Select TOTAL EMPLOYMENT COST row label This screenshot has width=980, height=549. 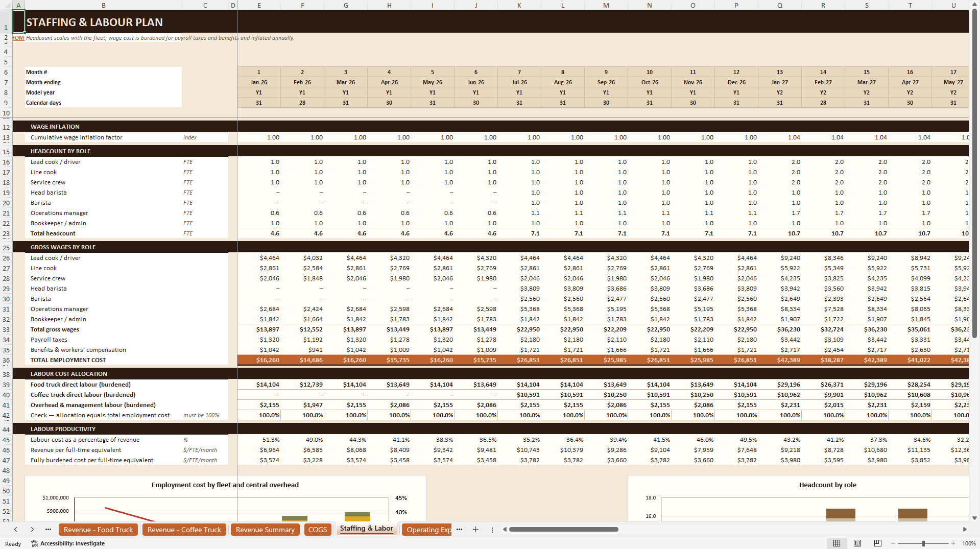coord(68,360)
